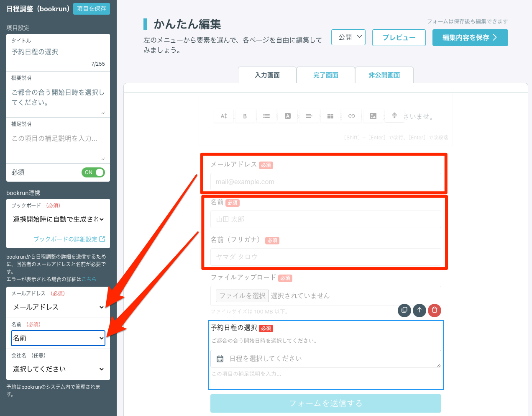Open the 会社名 選択してください dropdown
Image resolution: width=532 pixels, height=416 pixels.
[58, 369]
